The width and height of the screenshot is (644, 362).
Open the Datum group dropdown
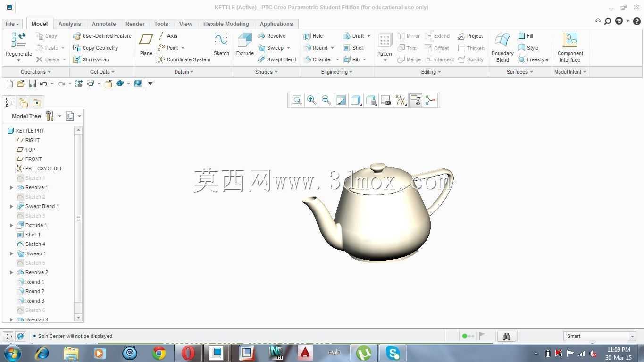click(184, 72)
